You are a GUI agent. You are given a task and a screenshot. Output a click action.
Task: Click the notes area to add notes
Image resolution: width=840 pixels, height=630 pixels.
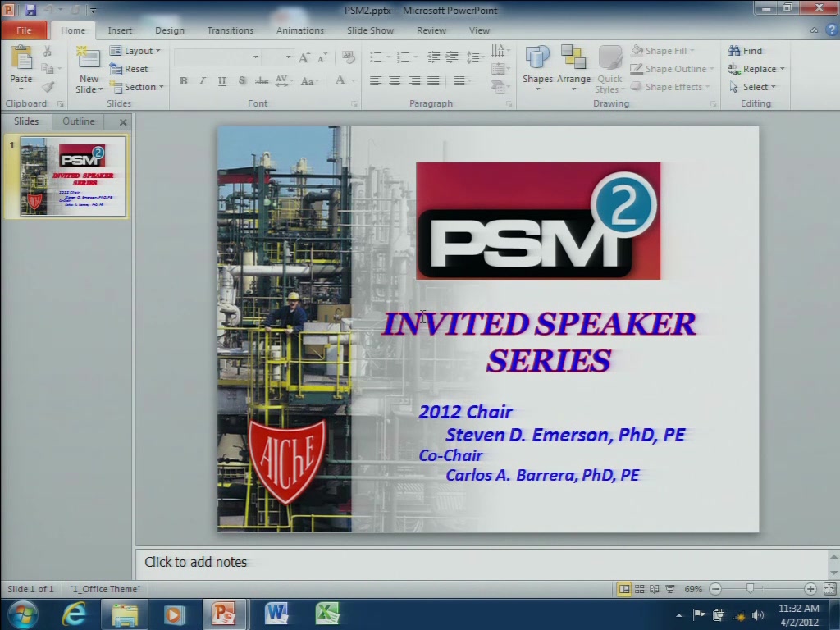point(482,562)
